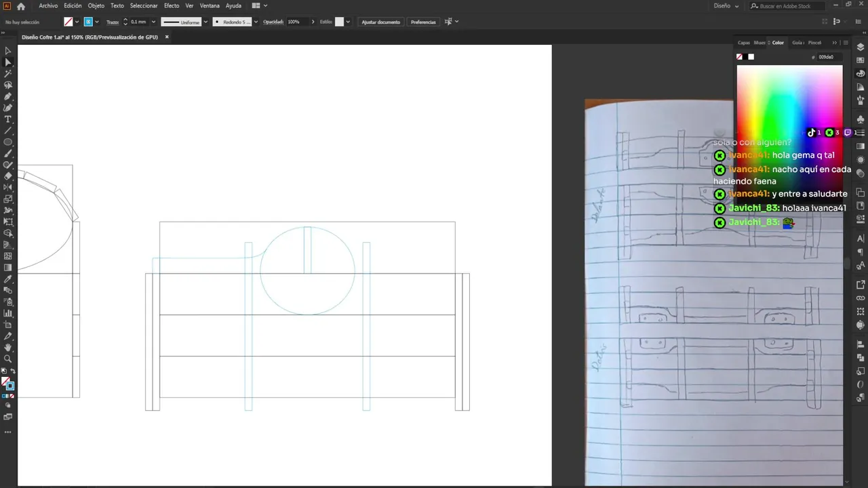This screenshot has height=488, width=868.
Task: Select the Eyedropper tool
Action: (8, 279)
